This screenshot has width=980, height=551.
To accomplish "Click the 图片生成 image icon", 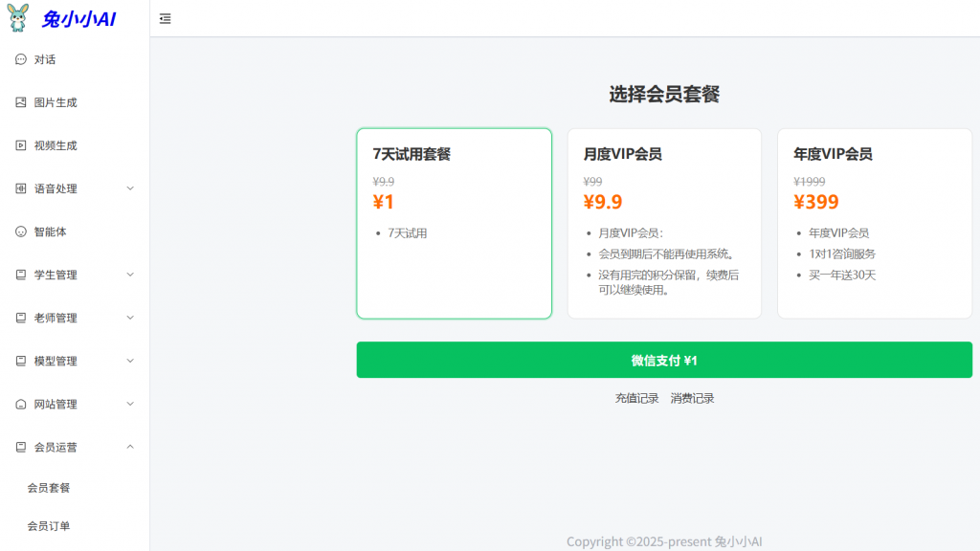I will [x=21, y=102].
